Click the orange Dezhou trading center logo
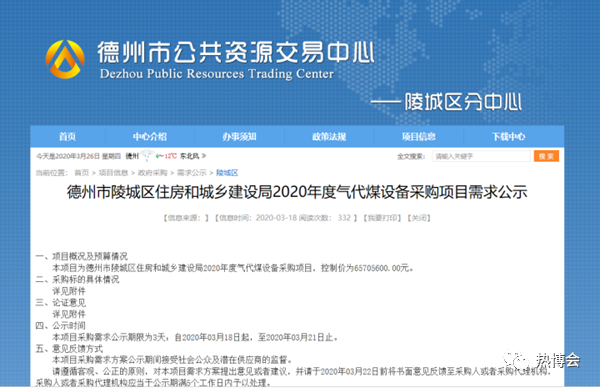This screenshot has width=600, height=388. click(x=65, y=59)
